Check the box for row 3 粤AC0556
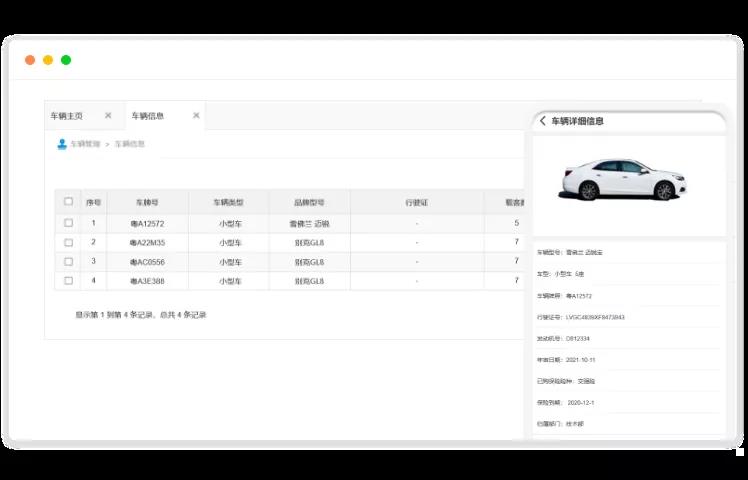748x480 pixels. pos(68,261)
